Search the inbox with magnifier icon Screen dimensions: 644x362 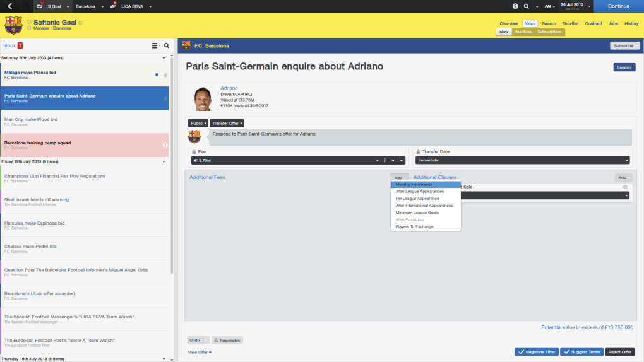pos(166,45)
